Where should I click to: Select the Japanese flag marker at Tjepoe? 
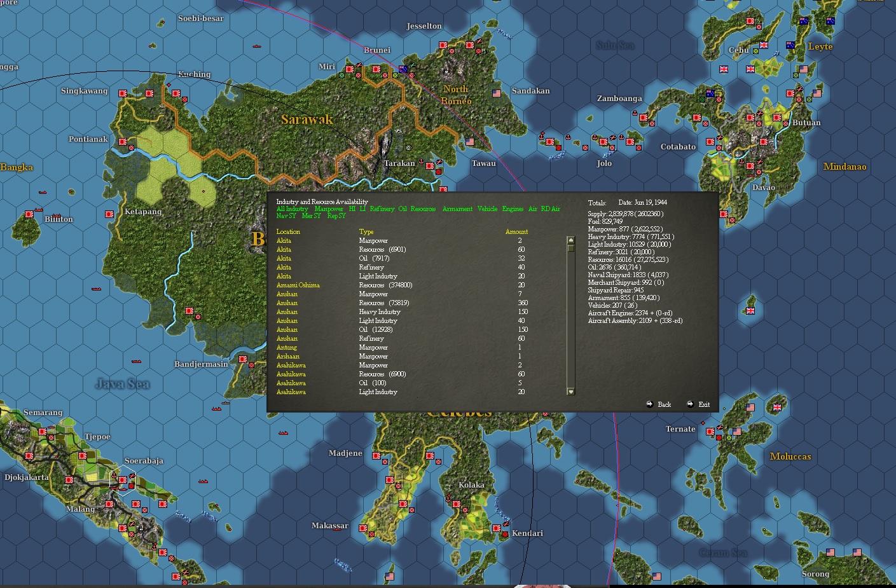click(x=83, y=455)
